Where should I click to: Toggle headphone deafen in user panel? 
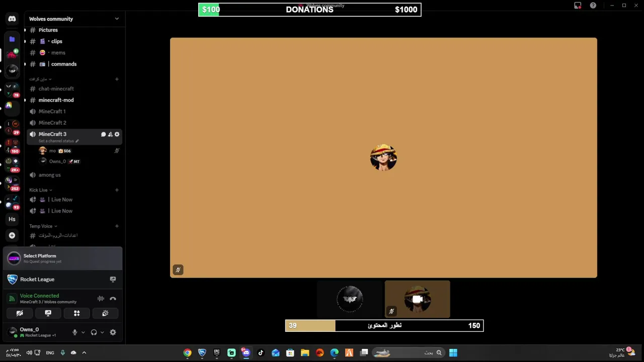pos(94,332)
